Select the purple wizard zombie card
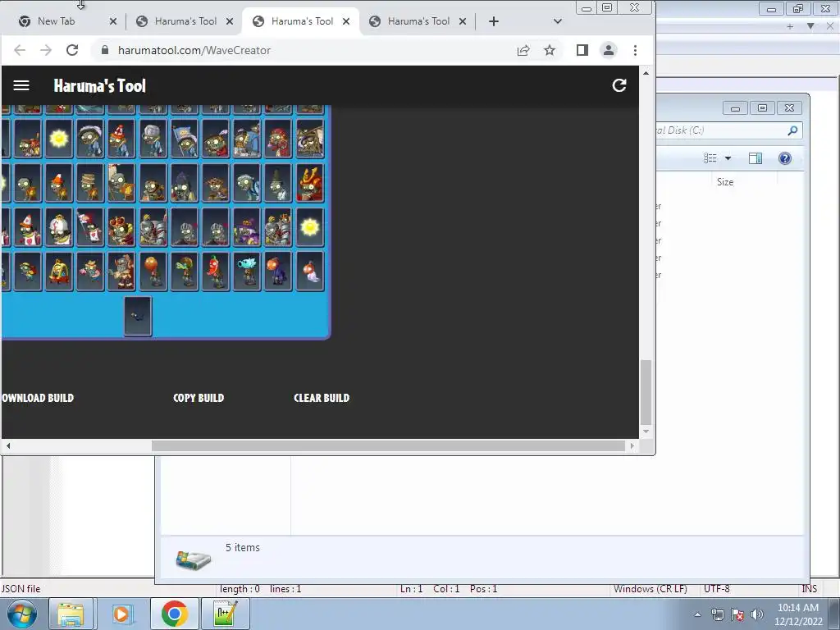 tap(247, 228)
